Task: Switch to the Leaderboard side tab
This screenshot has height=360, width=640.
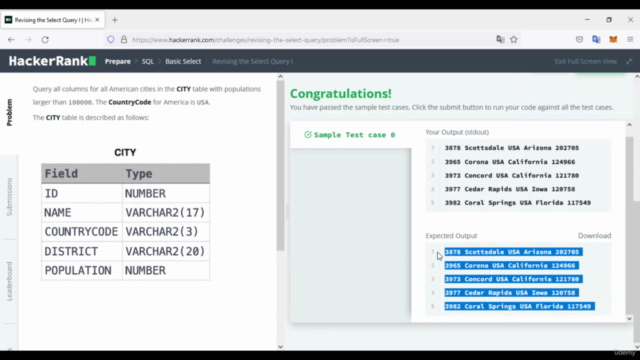Action: point(9,281)
